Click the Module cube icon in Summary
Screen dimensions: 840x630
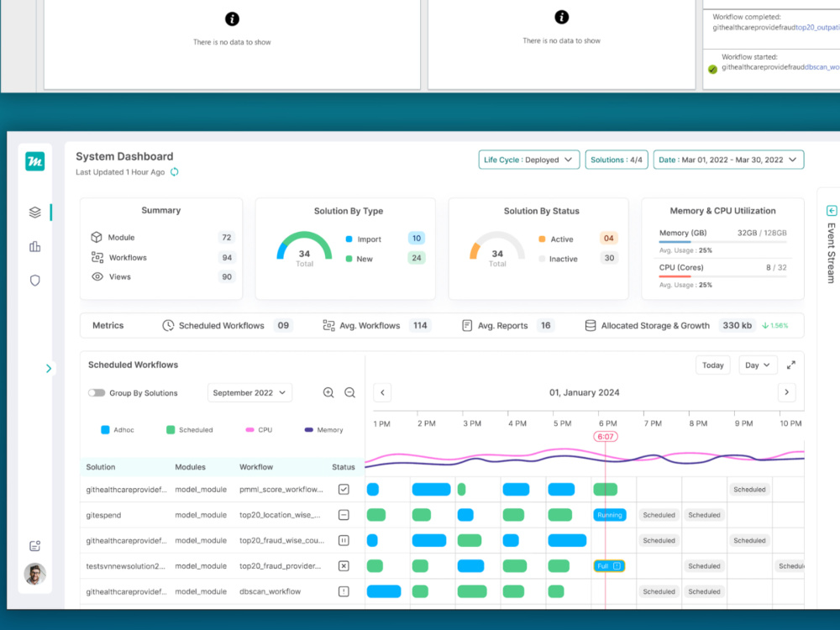point(97,238)
